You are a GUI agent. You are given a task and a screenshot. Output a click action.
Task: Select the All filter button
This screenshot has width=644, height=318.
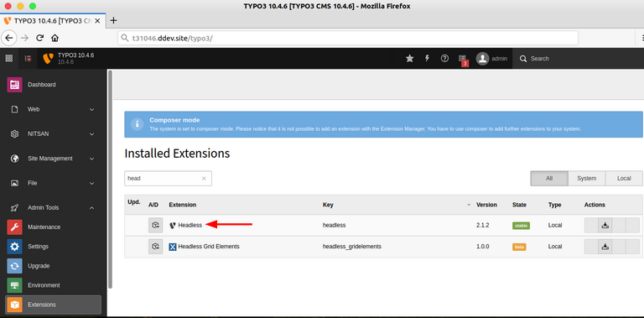549,179
